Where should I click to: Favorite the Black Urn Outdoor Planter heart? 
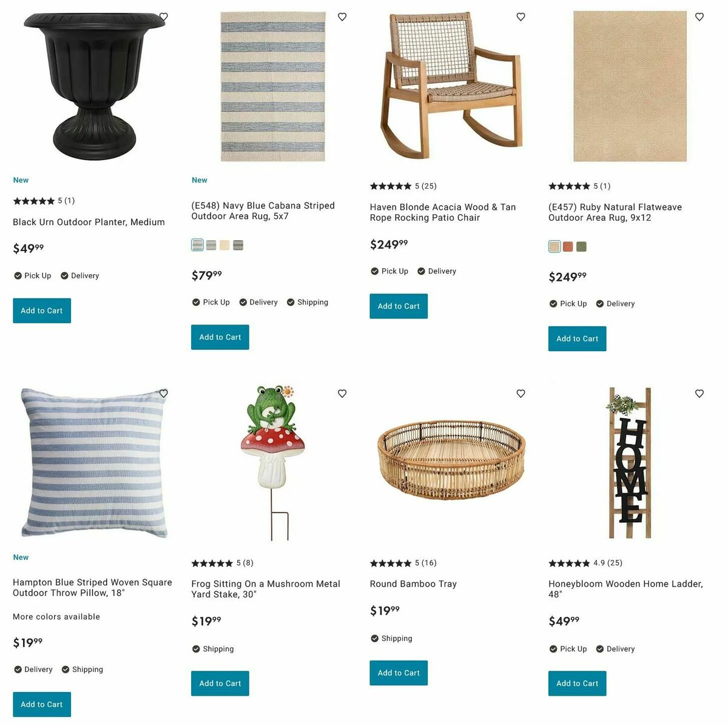[163, 17]
